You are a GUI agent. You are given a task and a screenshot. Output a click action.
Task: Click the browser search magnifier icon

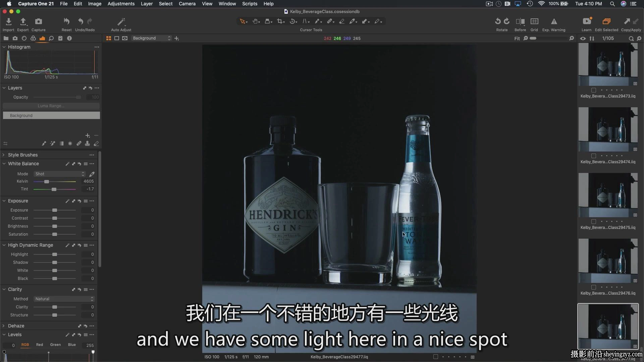631,39
